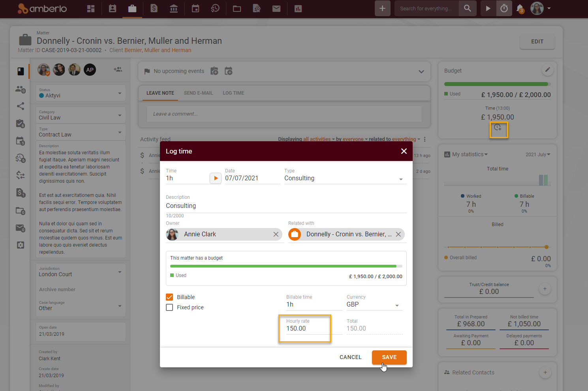Enable the Fixed price checkbox
Viewport: 588px width, 391px height.
169,307
